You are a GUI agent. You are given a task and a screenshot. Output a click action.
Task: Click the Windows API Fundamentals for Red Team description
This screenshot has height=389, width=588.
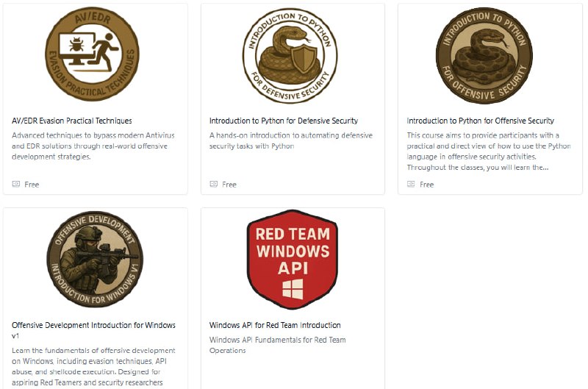[278, 345]
